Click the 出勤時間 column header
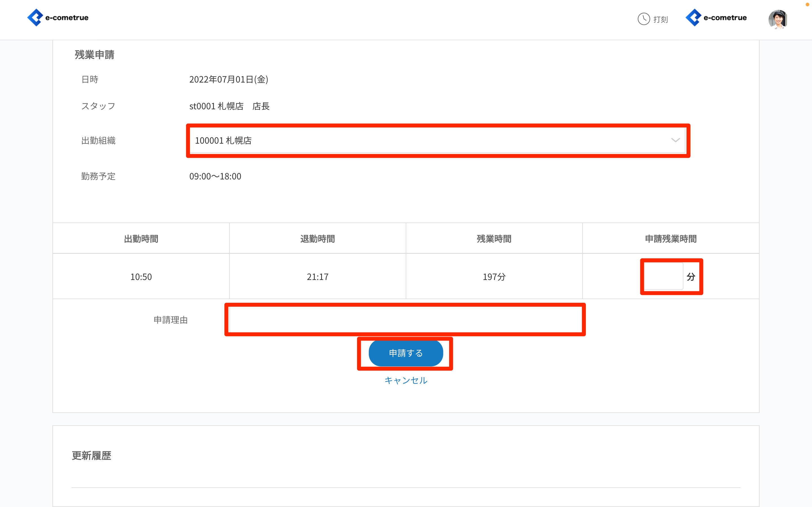This screenshot has height=507, width=812. pyautogui.click(x=141, y=239)
